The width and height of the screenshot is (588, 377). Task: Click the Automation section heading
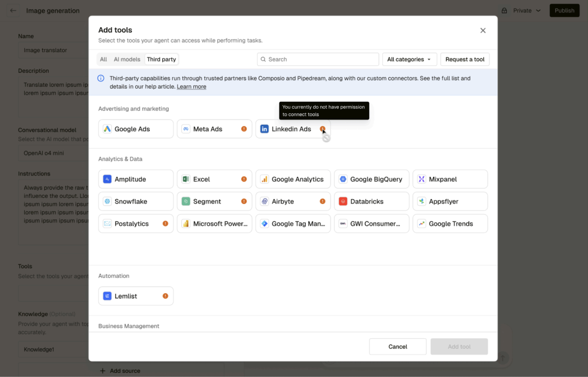(114, 276)
